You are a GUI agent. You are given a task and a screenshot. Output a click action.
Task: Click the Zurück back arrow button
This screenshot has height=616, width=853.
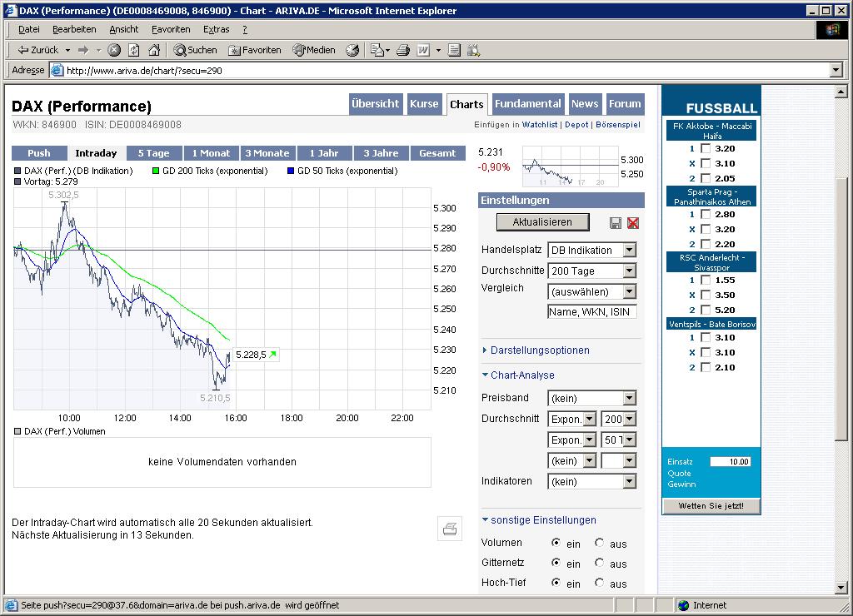pos(37,50)
